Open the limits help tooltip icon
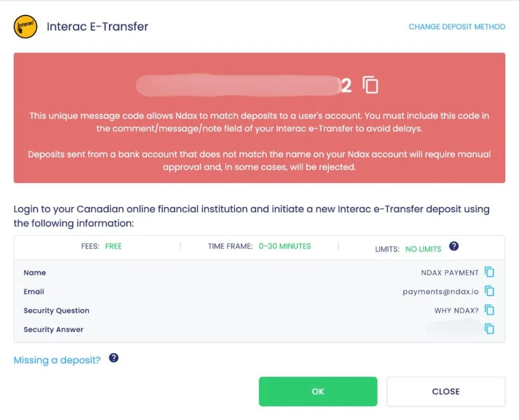 tap(454, 246)
